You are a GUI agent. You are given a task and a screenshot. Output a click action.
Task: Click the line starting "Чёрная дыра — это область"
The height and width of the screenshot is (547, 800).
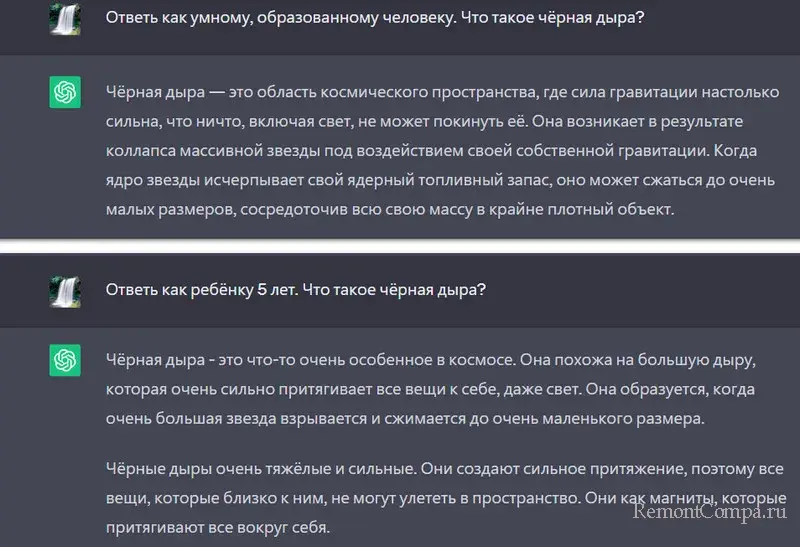tap(440, 92)
